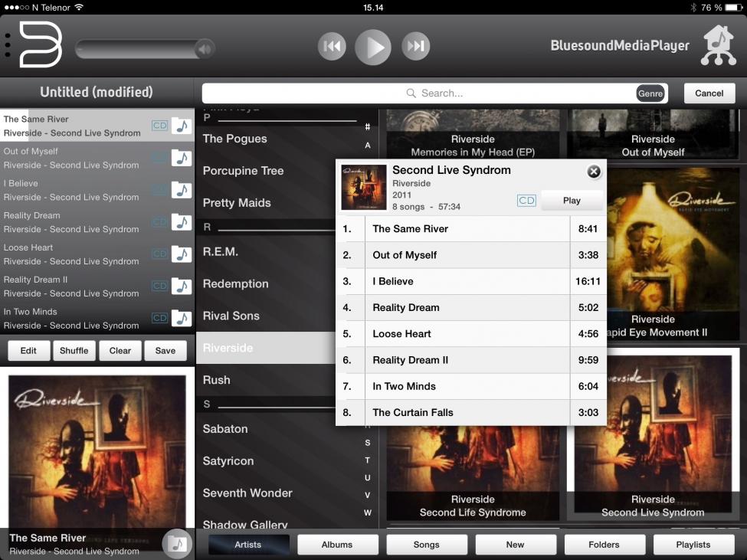
Task: Switch to the Albums tab
Action: (337, 544)
